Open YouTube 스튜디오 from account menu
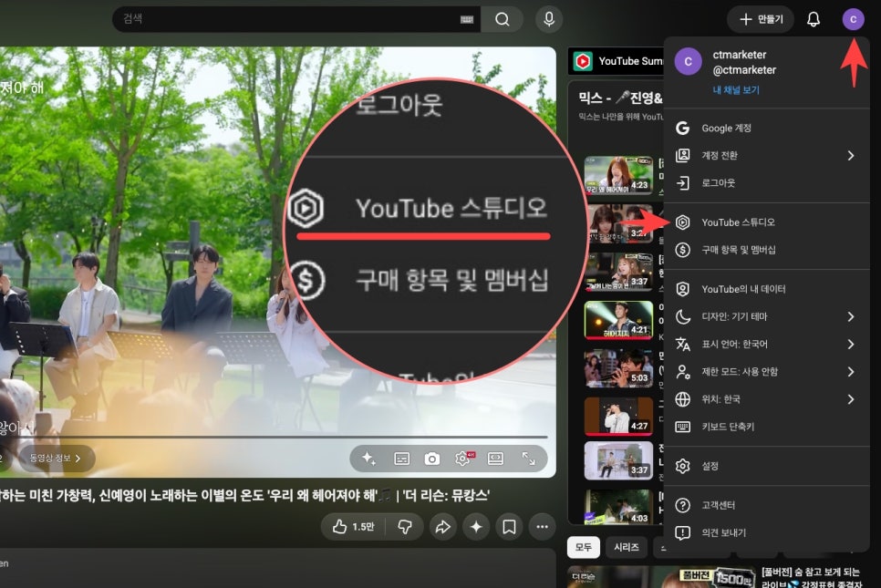The width and height of the screenshot is (881, 588). click(766, 222)
